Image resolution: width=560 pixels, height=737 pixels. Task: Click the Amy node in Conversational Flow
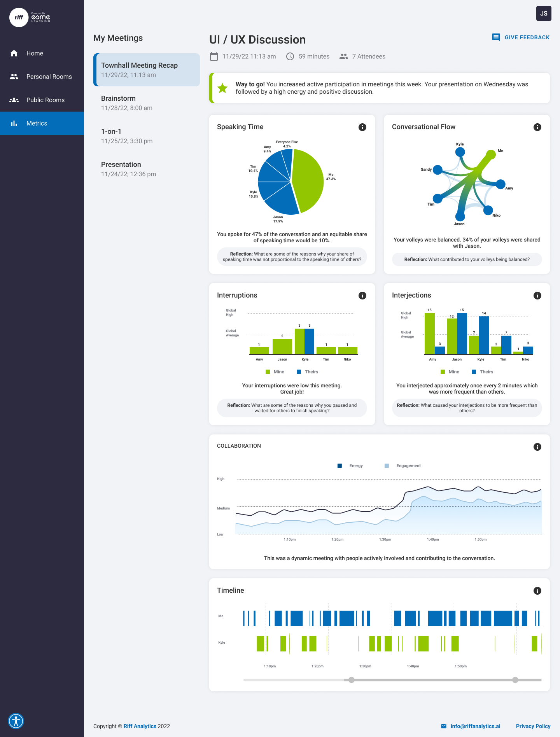pos(500,184)
